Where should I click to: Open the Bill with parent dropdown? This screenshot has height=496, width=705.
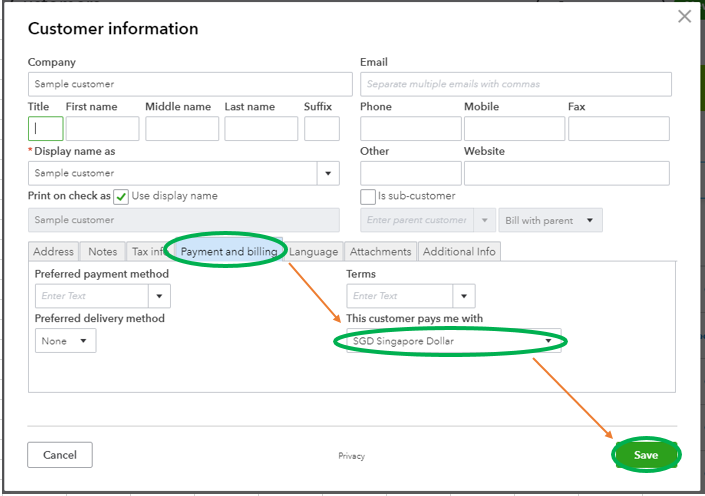tap(552, 220)
